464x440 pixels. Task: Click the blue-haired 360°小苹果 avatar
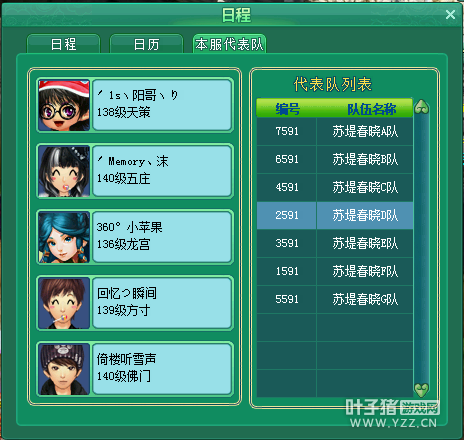[x=64, y=237]
